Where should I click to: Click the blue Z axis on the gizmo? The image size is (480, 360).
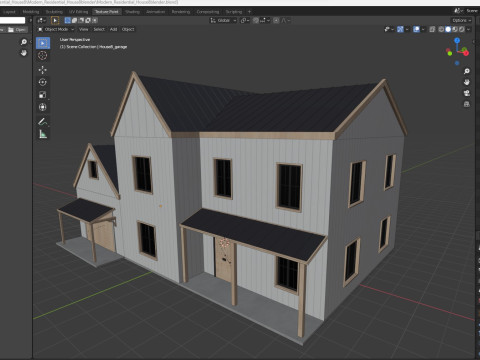(x=457, y=40)
